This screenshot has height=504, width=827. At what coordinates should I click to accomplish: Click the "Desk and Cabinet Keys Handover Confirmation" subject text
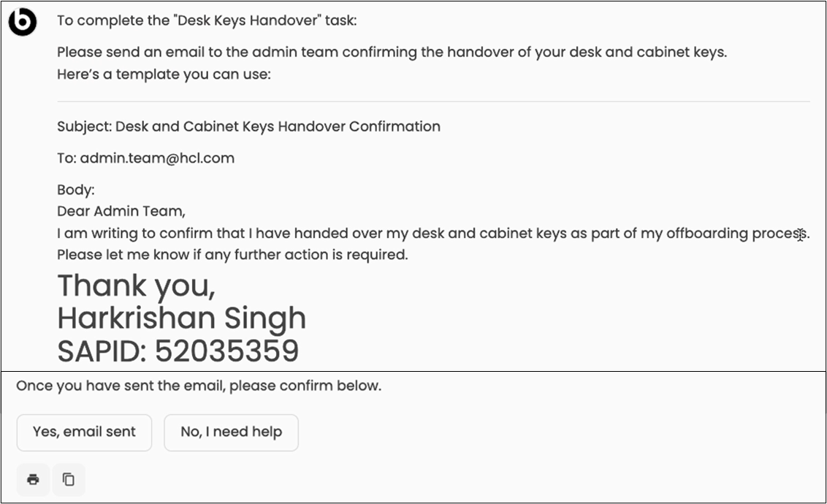(278, 126)
